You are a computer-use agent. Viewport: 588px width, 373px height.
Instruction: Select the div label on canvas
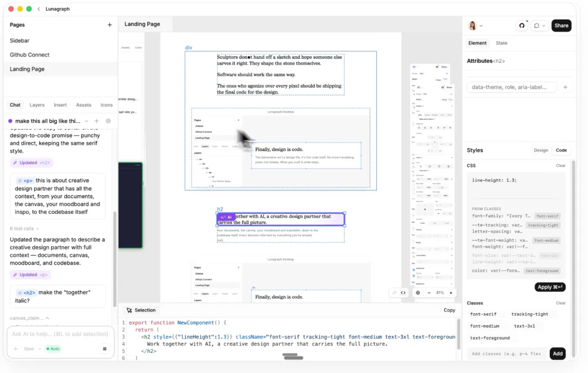[188, 47]
